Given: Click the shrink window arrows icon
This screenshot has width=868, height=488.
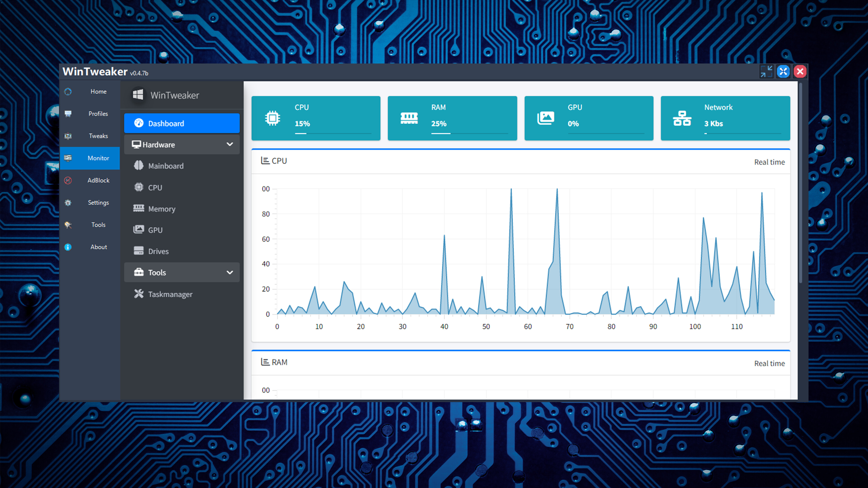Looking at the screenshot, I should click(x=766, y=71).
